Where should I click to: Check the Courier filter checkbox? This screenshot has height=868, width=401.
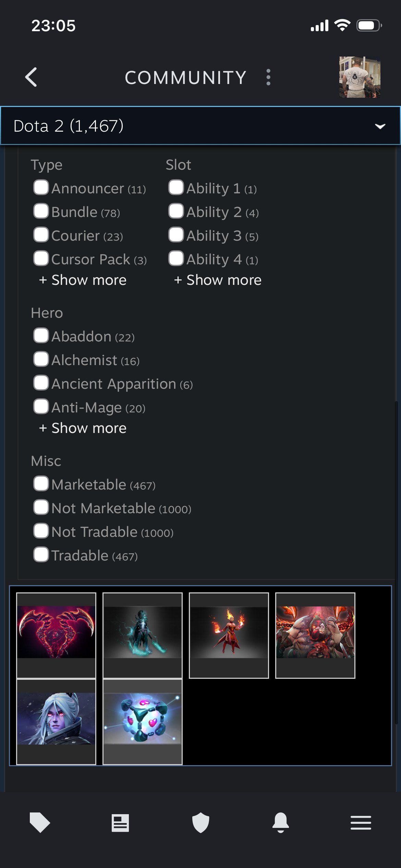(x=41, y=235)
